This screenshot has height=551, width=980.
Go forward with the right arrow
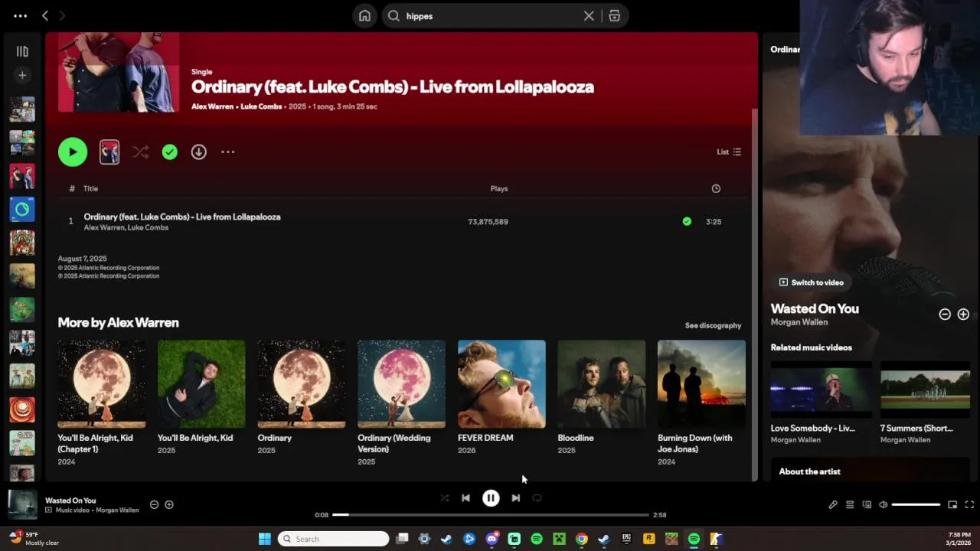coord(62,15)
